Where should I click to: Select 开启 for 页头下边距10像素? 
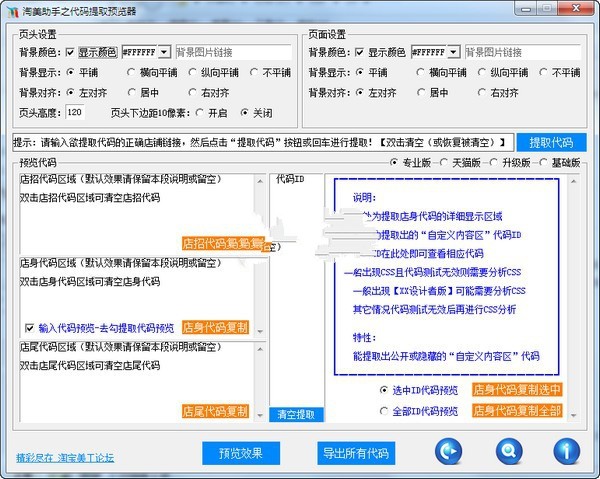199,113
